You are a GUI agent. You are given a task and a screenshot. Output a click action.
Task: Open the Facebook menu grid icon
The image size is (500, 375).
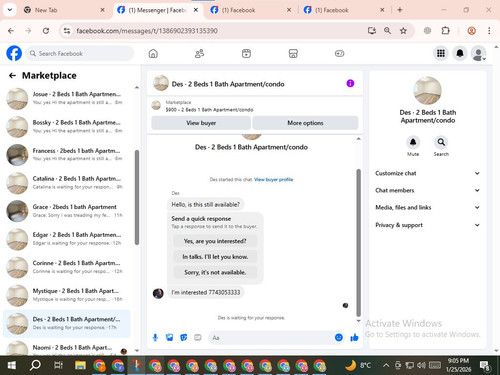(x=441, y=53)
